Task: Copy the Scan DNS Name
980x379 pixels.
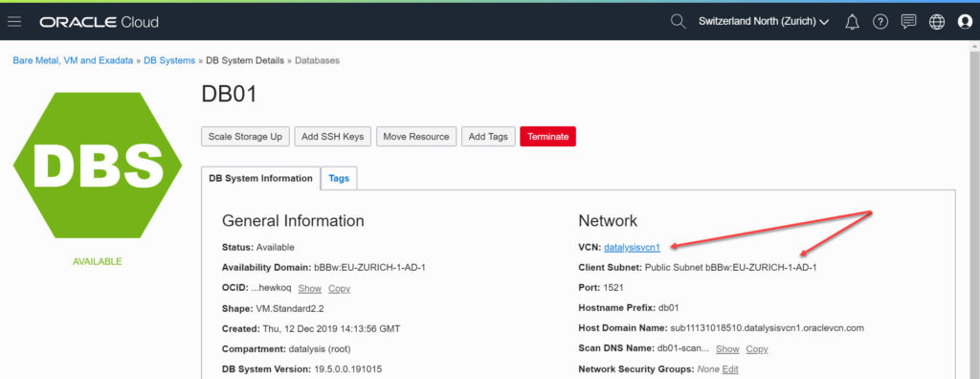Action: (x=757, y=349)
